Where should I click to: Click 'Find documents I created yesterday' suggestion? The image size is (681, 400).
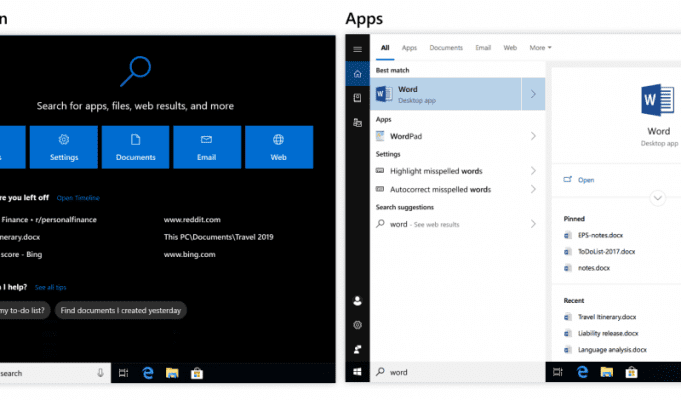[x=121, y=311]
